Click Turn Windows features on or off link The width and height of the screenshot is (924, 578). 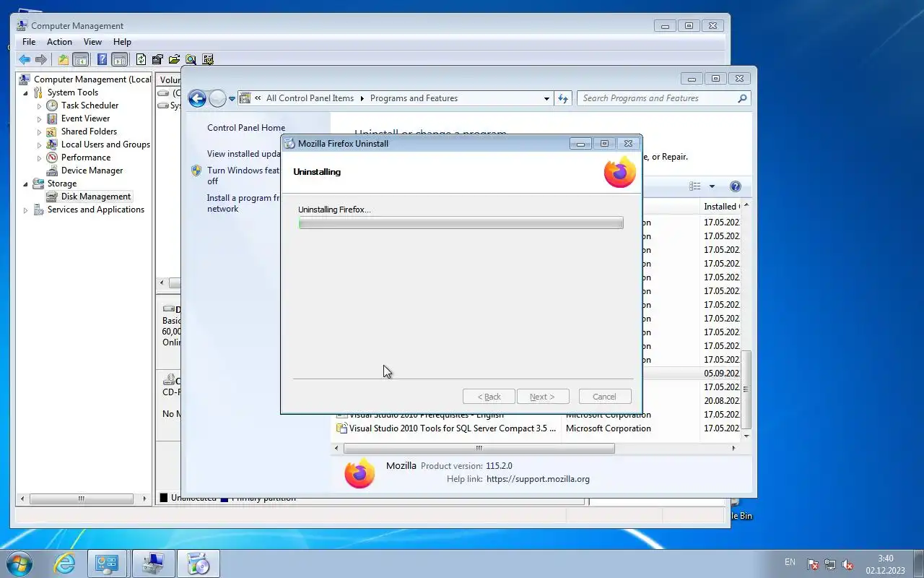point(243,176)
